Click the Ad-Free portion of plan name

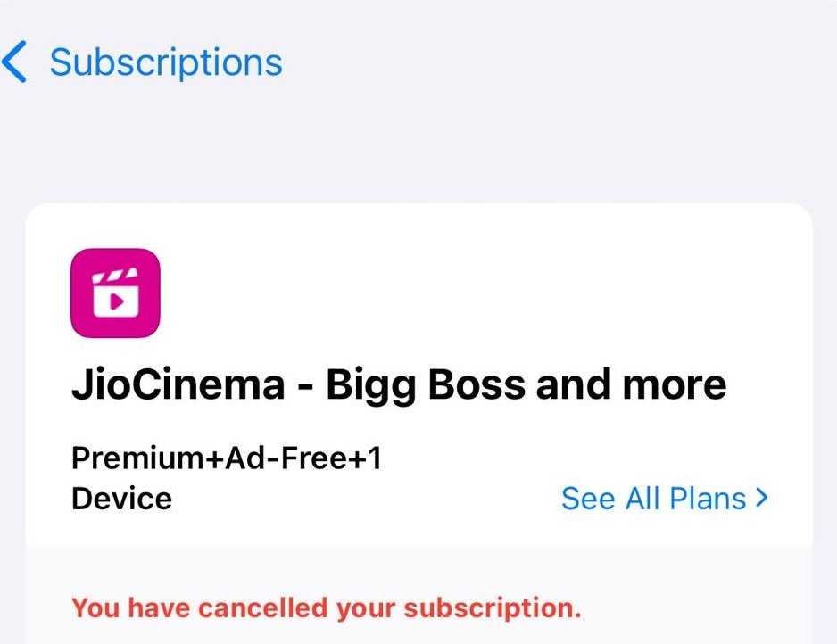point(286,458)
